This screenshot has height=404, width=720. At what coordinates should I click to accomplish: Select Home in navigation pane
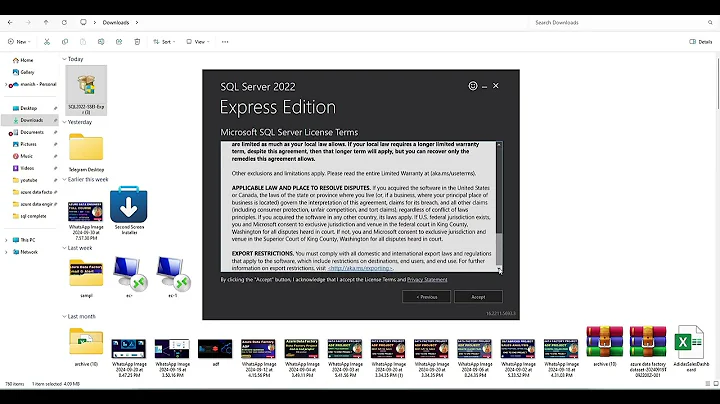27,60
